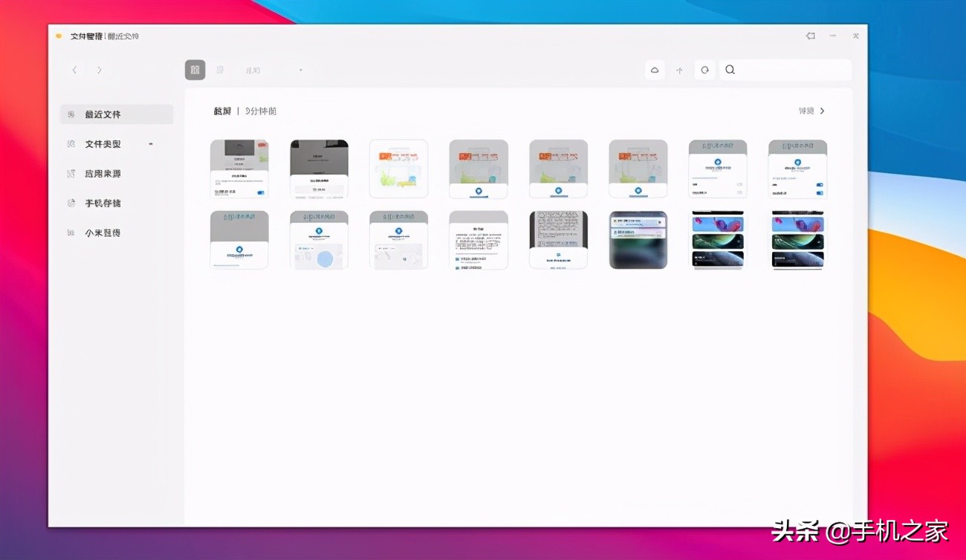966x560 pixels.
Task: Go forward using the right arrow
Action: (x=100, y=70)
